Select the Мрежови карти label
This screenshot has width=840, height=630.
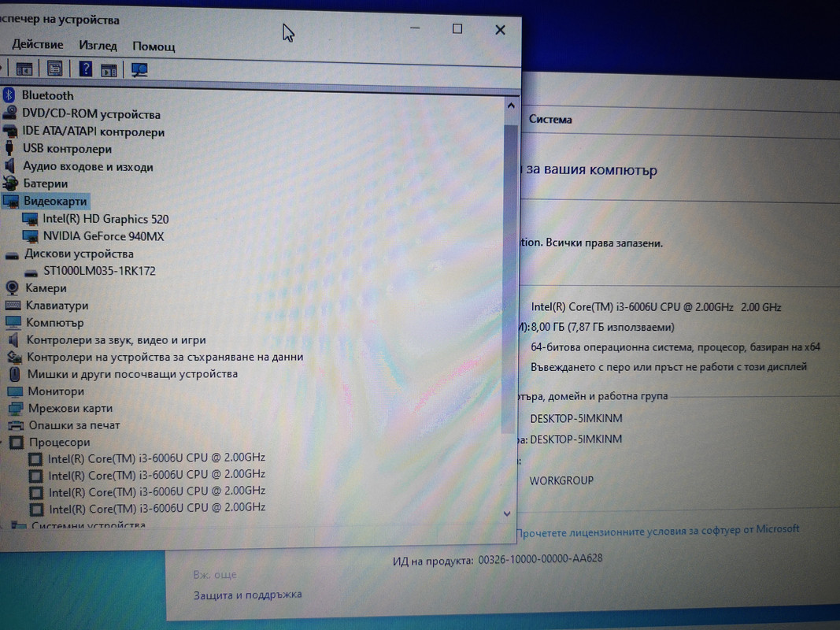click(70, 408)
